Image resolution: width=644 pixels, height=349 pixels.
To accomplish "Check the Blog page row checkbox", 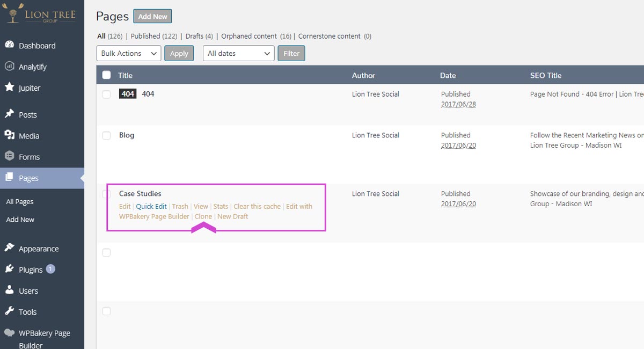I will pyautogui.click(x=106, y=135).
